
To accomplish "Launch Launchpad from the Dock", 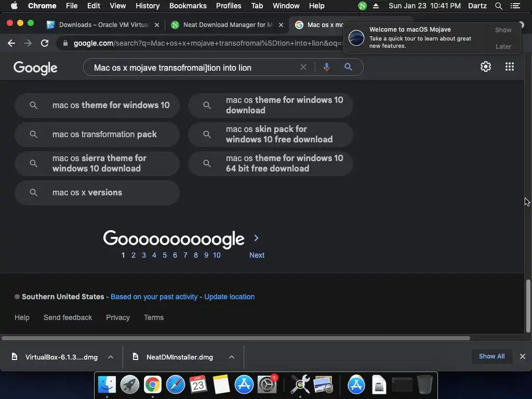I will pos(129,385).
